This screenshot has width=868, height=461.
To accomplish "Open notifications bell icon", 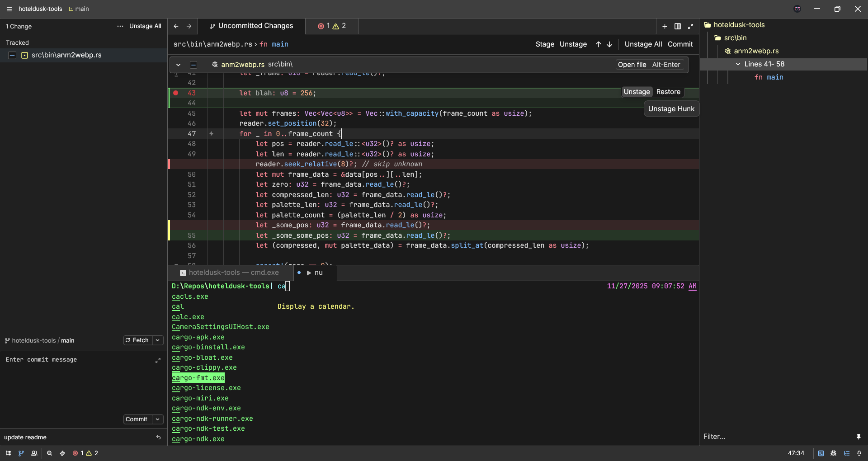I will (x=859, y=453).
